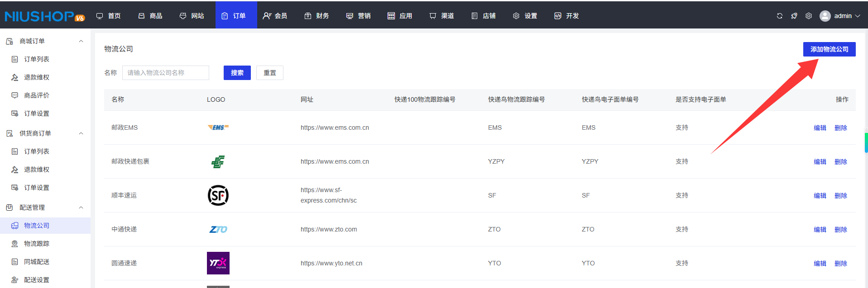This screenshot has height=288, width=868.
Task: Click the admin user avatar
Action: (x=825, y=16)
